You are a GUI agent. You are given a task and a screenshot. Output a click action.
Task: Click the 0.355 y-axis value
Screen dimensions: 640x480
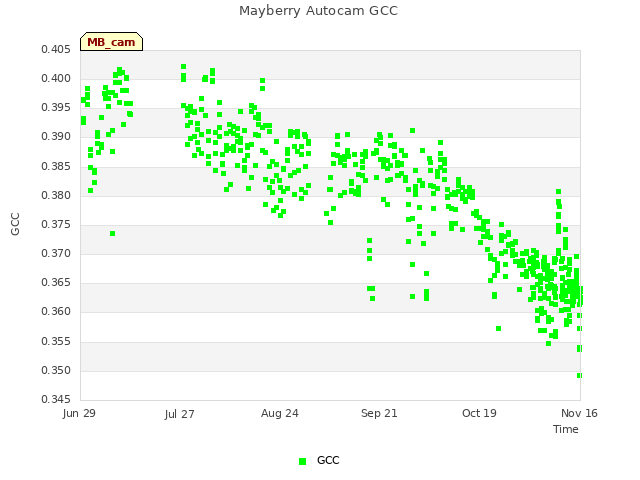[x=56, y=341]
